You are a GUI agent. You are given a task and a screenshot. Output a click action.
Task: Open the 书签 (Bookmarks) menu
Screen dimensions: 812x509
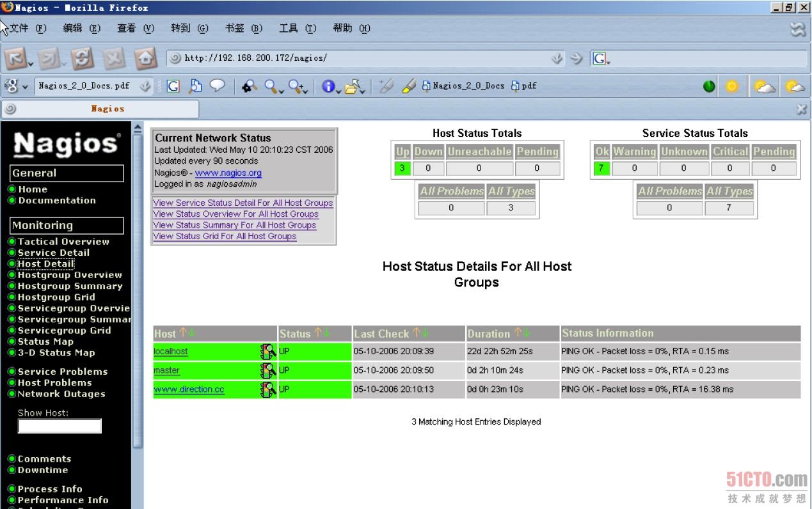tap(244, 28)
